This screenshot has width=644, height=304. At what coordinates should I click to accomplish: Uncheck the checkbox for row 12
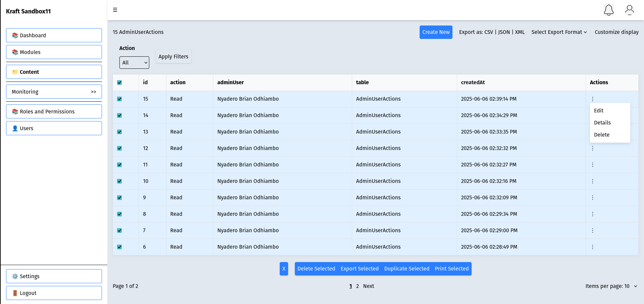point(119,148)
